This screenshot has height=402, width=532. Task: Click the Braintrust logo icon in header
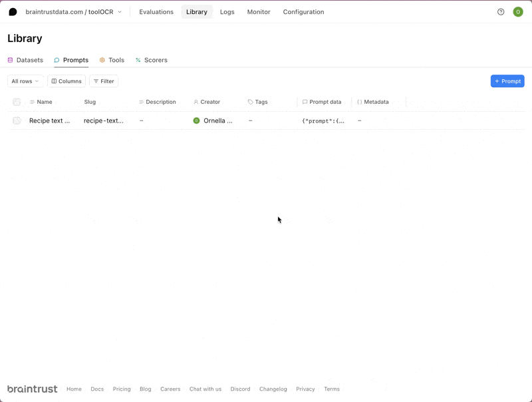pyautogui.click(x=13, y=12)
